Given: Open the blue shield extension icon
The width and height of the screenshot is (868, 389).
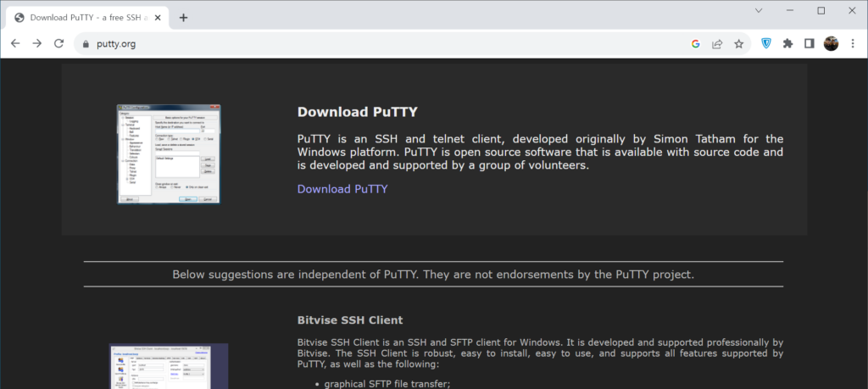Looking at the screenshot, I should pos(766,44).
